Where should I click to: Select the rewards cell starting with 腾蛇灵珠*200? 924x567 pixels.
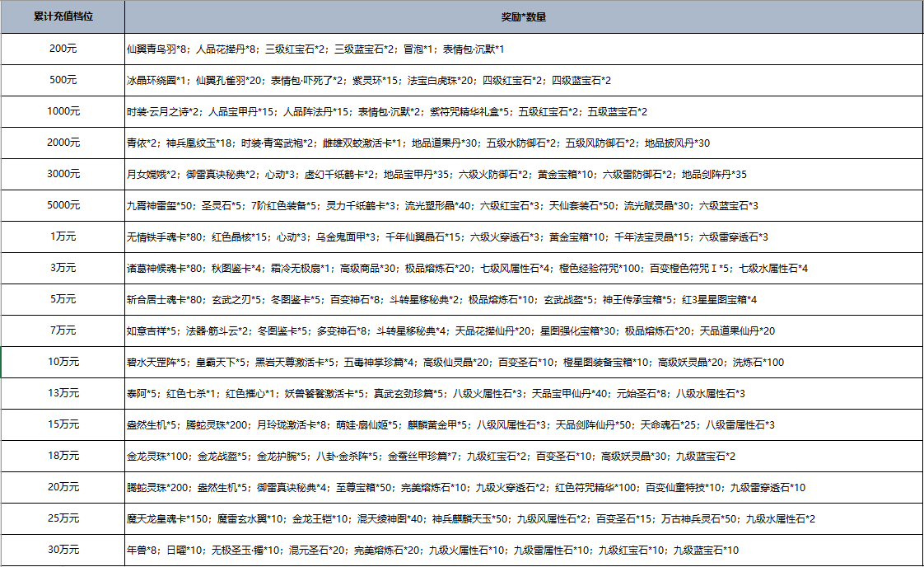(x=523, y=487)
